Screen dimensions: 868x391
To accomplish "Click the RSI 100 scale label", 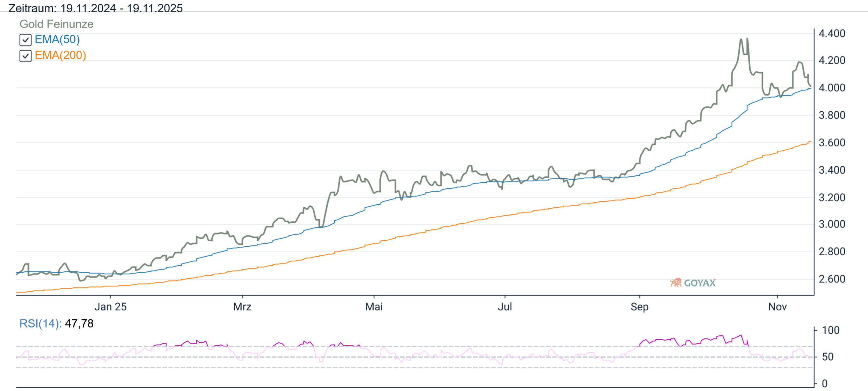I will [x=830, y=330].
